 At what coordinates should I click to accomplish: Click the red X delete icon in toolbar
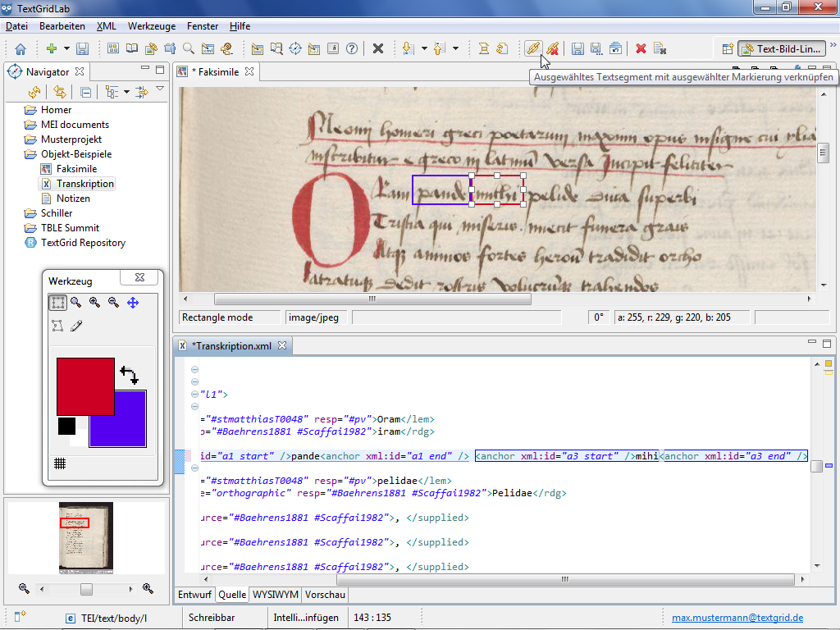coord(641,48)
